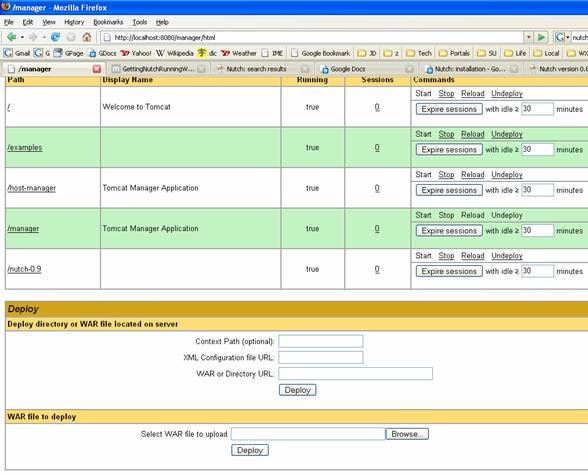Screen dimensions: 588x474
Task: Click the /manager path link
Action: click(23, 228)
